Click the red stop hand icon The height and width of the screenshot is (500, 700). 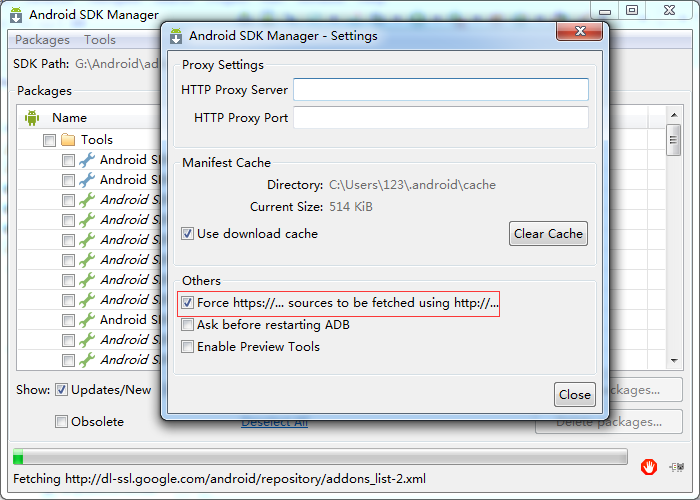[x=649, y=467]
